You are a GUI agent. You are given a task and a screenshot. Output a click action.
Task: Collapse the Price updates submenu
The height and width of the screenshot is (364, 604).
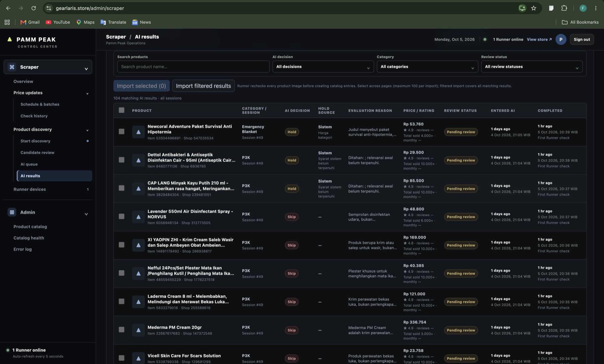click(87, 94)
